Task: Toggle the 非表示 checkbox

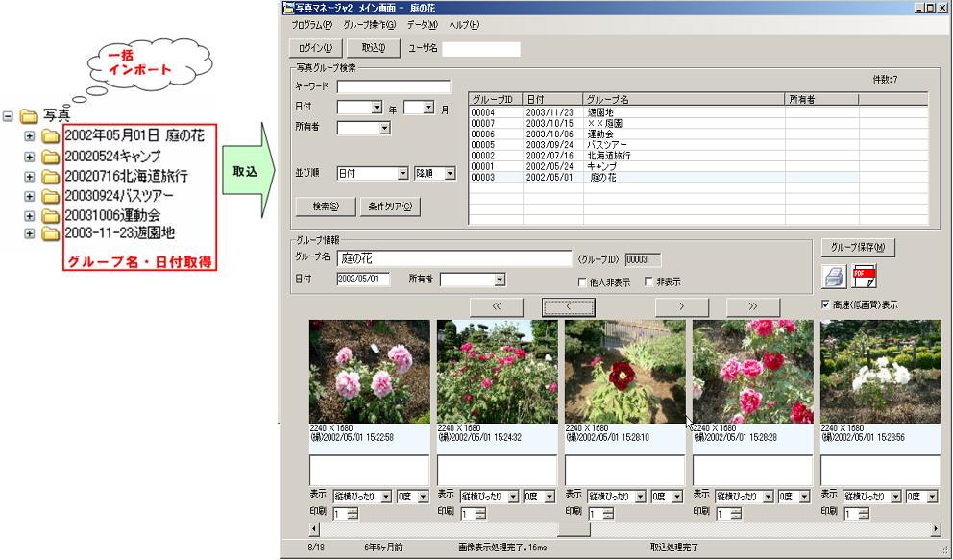Action: point(648,282)
